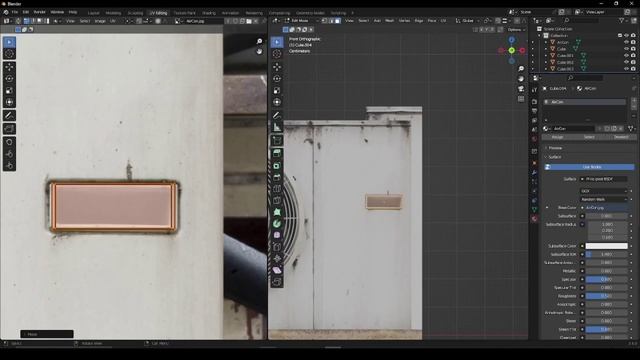Click pan hand icon in UV editor
The image size is (640, 360).
[x=259, y=51]
